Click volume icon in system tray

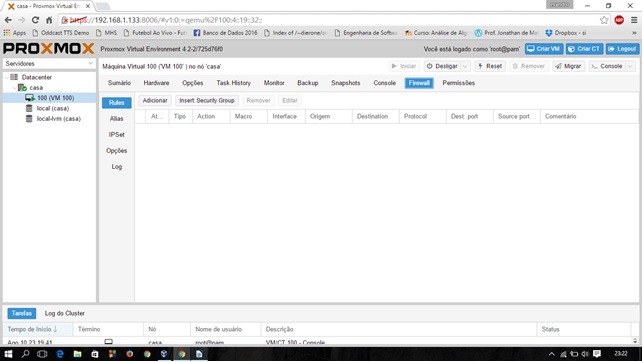(x=585, y=354)
